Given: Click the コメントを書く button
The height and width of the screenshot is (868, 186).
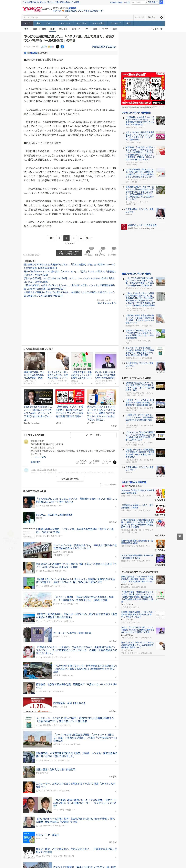Looking at the screenshot, I should 93,435.
